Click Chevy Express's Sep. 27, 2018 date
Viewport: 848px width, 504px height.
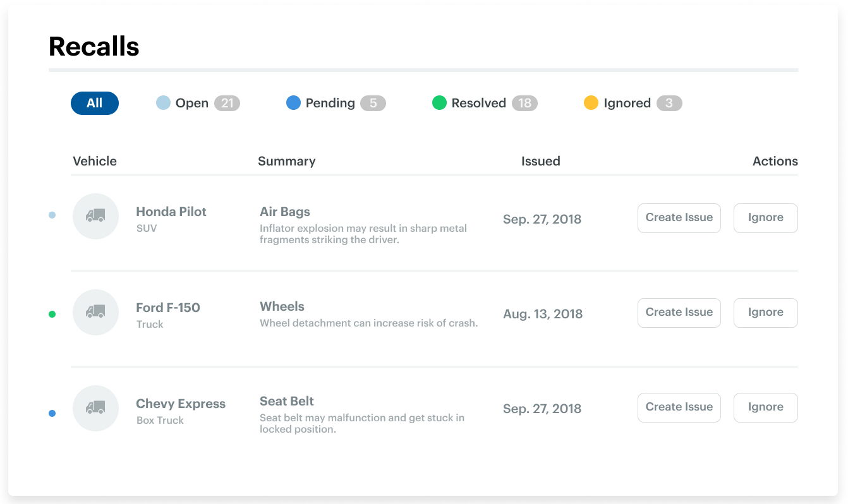coord(542,409)
